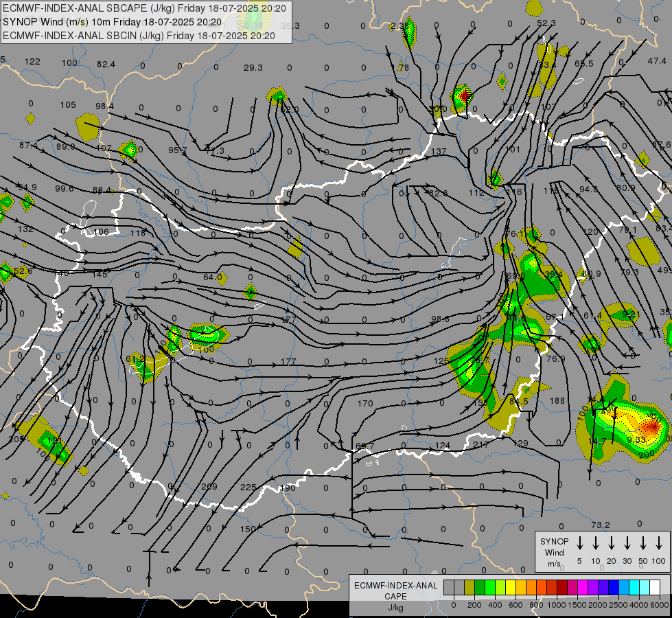Click the map value 76.9
This screenshot has height=618, width=672.
[x=556, y=358]
